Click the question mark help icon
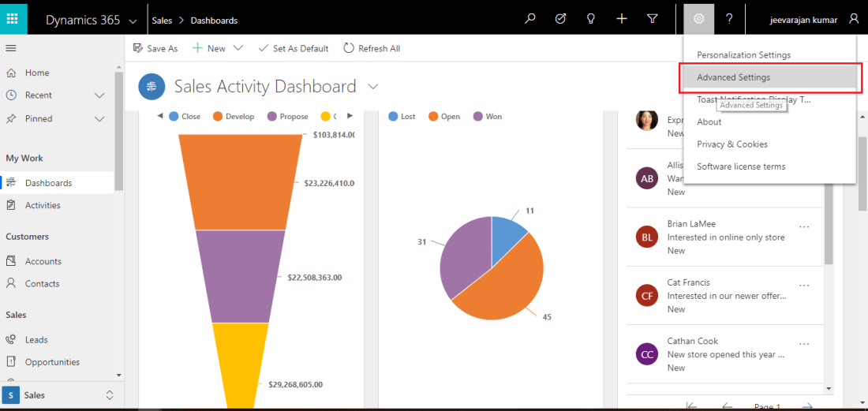 729,19
